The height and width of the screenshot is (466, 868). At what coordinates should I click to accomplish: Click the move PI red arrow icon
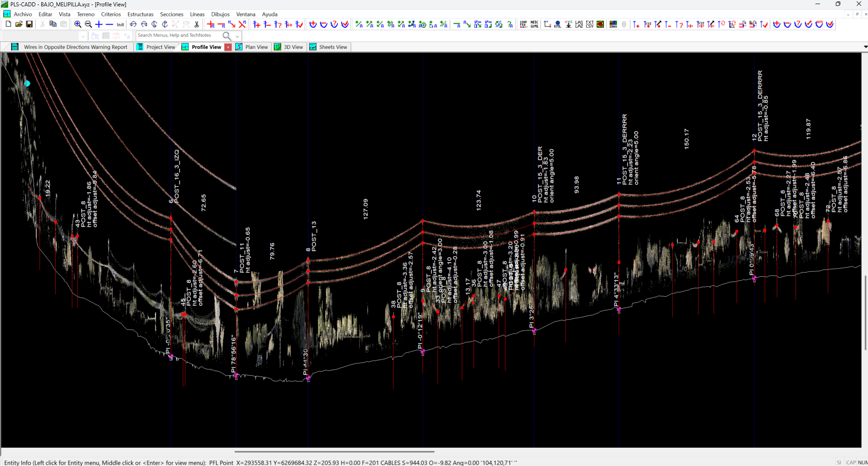pos(232,25)
